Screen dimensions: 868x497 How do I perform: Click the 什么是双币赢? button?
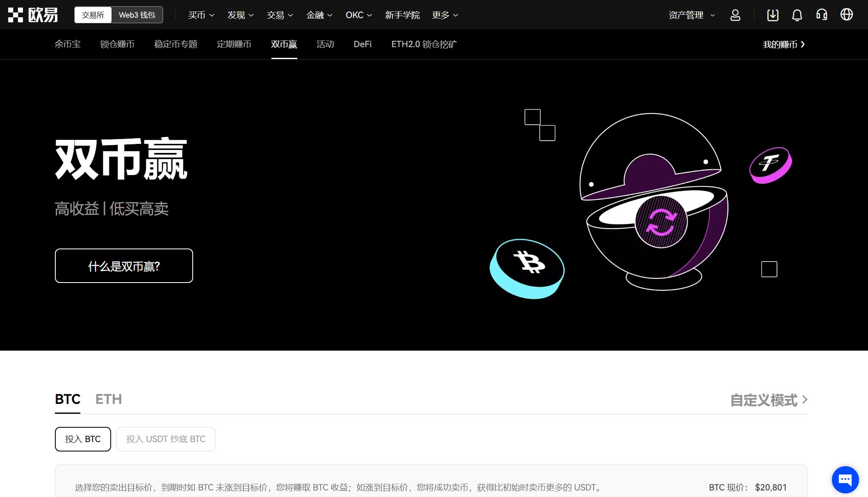[124, 266]
